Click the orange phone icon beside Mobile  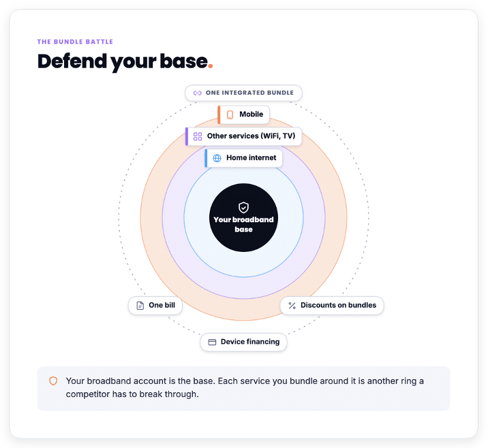230,114
